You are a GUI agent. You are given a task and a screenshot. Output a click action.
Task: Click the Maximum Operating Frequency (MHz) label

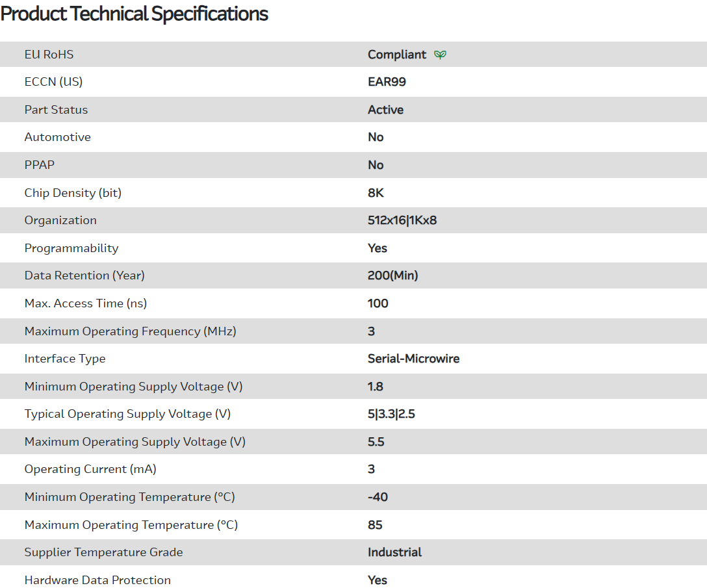130,331
